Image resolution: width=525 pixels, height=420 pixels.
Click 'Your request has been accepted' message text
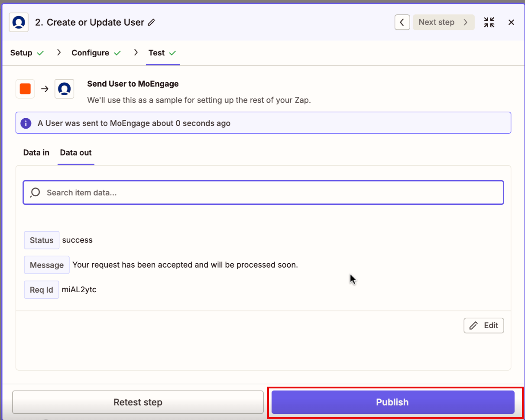pos(185,265)
